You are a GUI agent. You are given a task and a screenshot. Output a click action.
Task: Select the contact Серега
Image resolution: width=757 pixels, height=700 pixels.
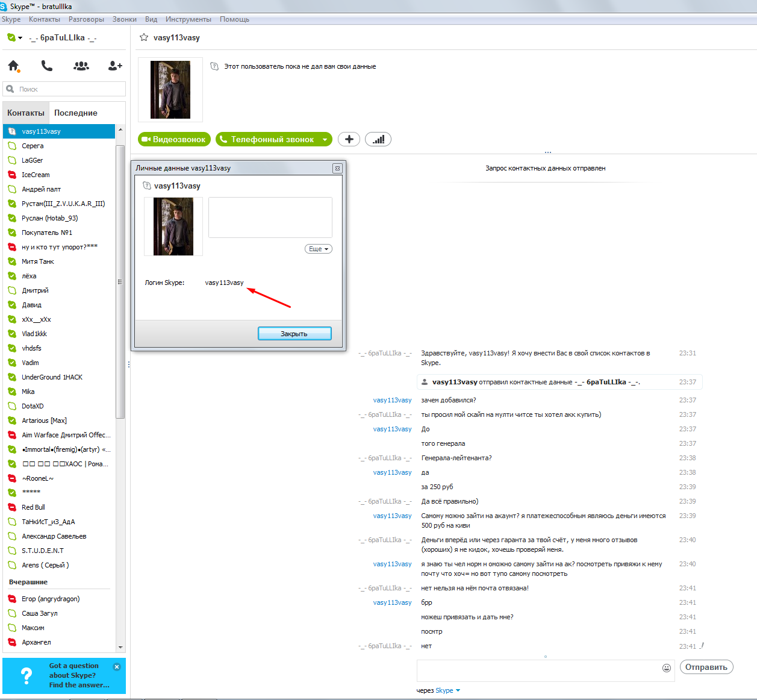59,146
